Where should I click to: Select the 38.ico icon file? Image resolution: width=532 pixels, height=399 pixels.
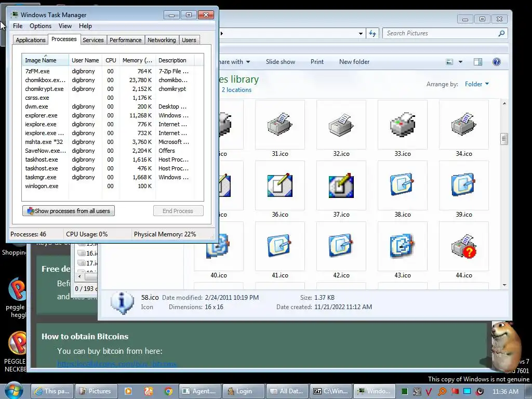click(403, 185)
